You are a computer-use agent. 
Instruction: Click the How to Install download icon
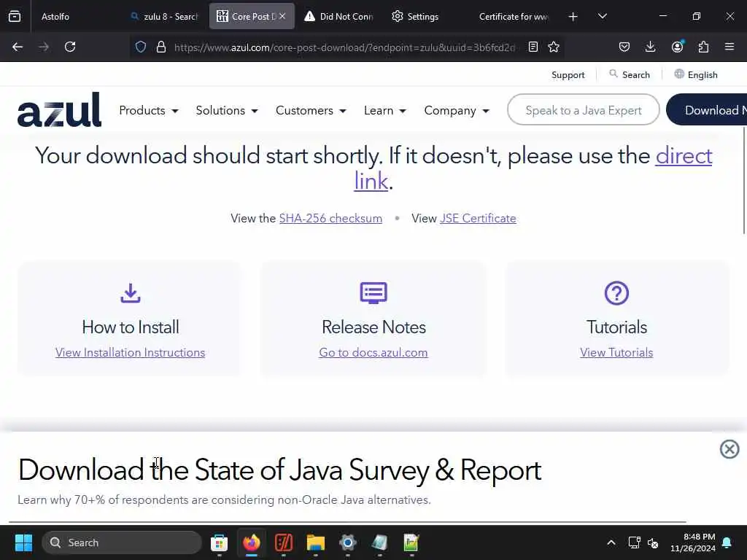pyautogui.click(x=130, y=293)
